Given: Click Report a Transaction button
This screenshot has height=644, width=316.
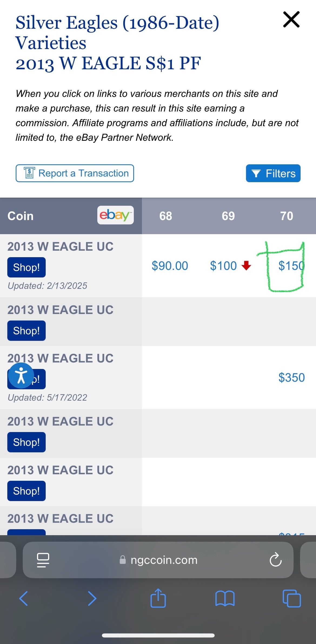Looking at the screenshot, I should (x=75, y=173).
